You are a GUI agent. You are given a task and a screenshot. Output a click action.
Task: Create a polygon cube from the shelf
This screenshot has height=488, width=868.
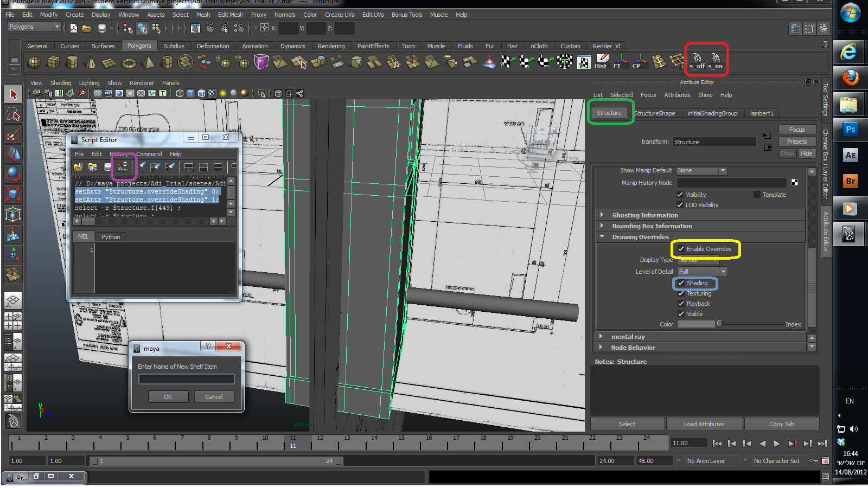[x=53, y=62]
